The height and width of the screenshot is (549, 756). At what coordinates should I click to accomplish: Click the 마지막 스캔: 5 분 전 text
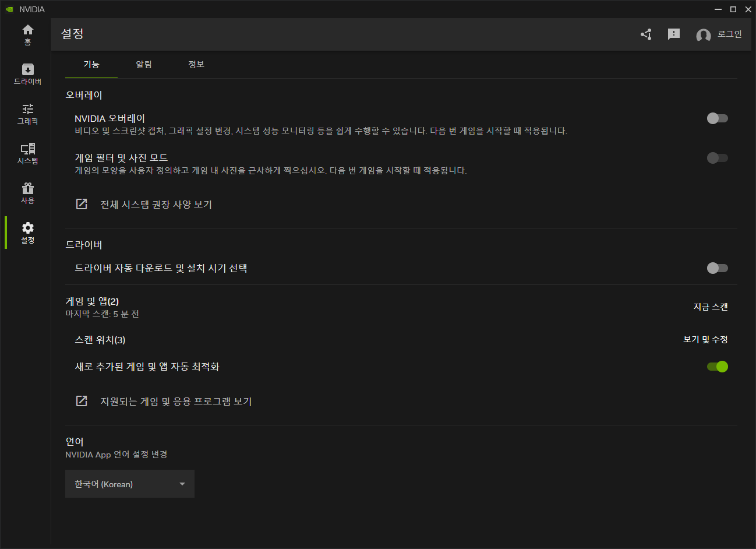(102, 314)
